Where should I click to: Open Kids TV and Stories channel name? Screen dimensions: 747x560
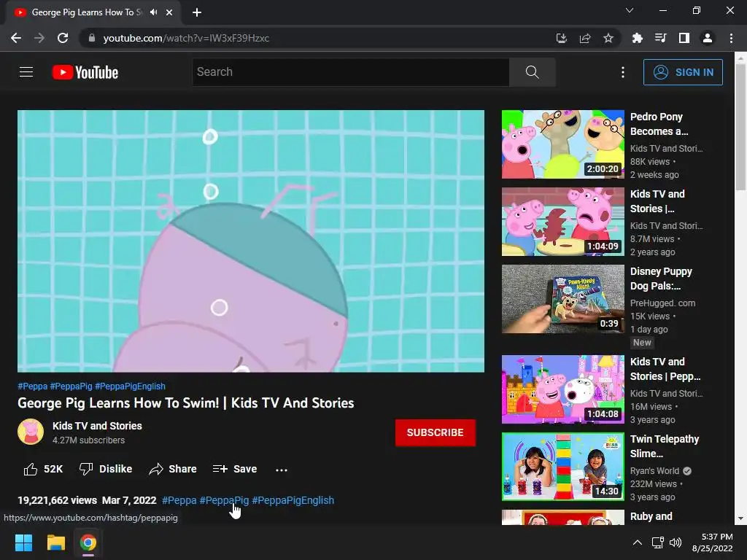point(97,426)
